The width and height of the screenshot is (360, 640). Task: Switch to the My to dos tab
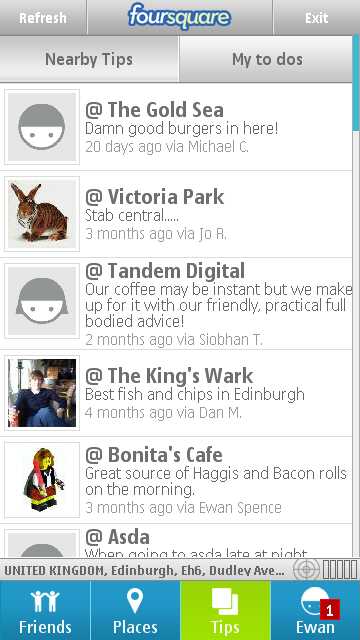tap(267, 59)
